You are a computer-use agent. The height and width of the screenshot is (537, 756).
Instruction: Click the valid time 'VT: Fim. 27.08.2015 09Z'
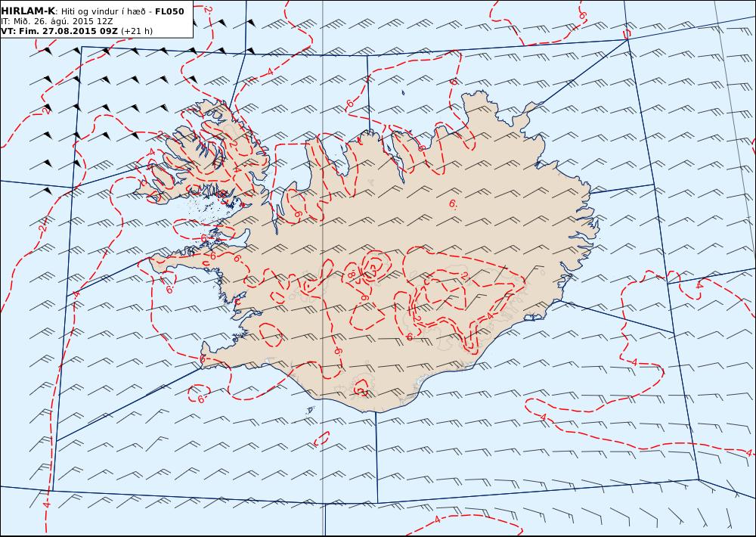click(59, 31)
